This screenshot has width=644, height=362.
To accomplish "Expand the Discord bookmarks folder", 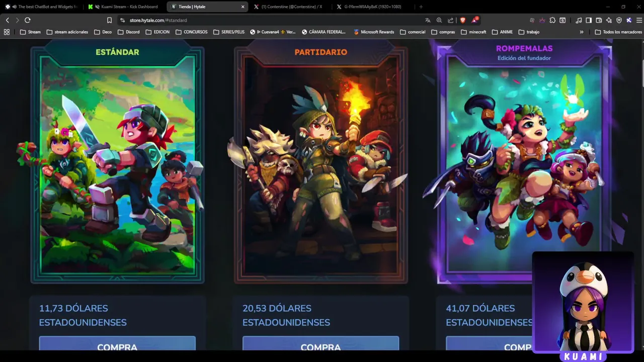I will 129,32.
